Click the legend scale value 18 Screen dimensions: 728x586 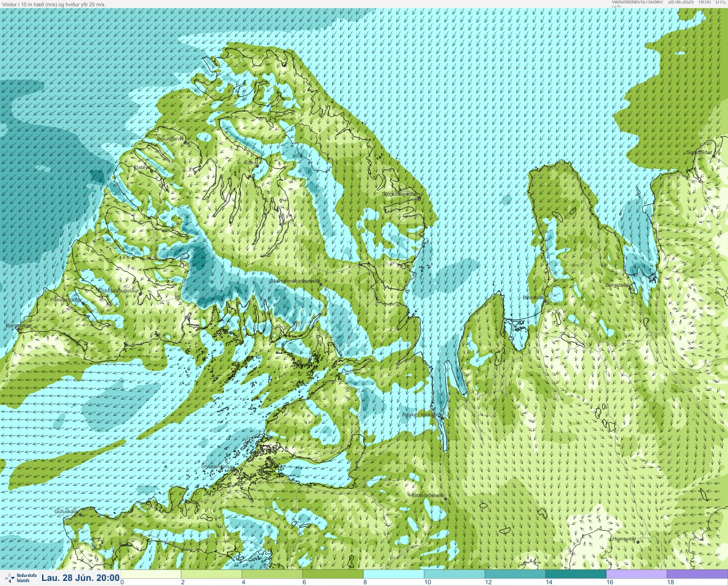(x=671, y=582)
